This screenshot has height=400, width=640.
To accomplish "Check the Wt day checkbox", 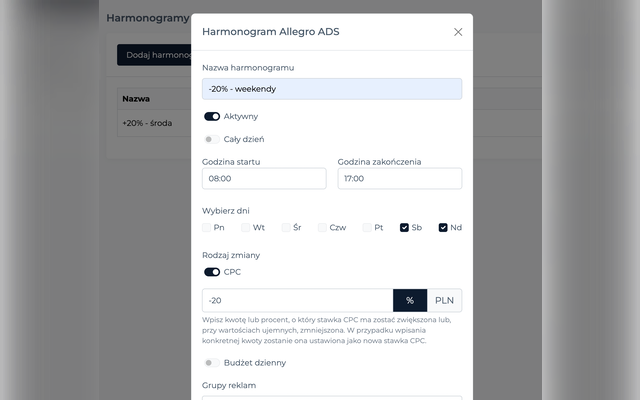I will point(245,228).
